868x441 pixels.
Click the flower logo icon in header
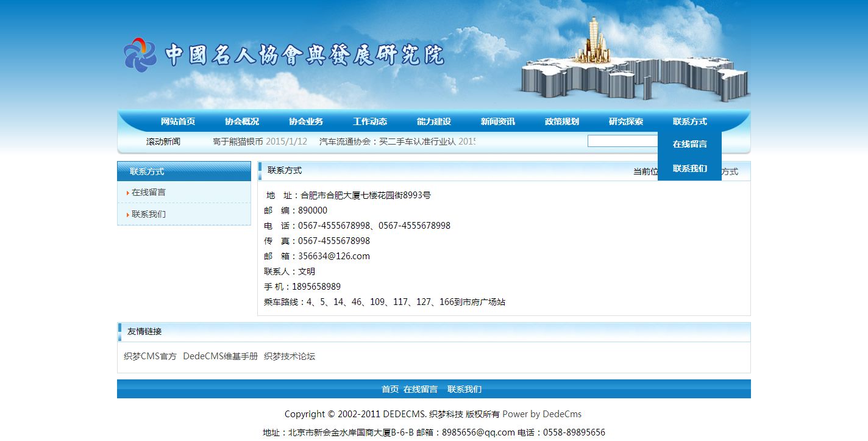point(140,54)
